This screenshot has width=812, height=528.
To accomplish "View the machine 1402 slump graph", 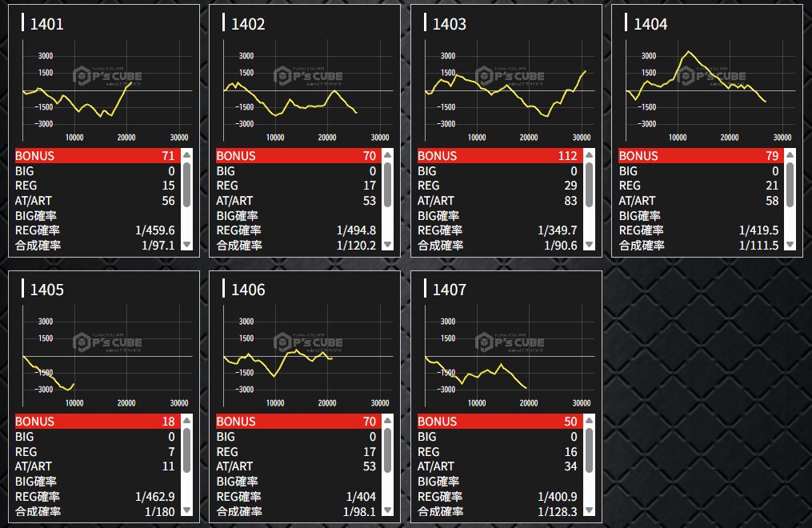I will pyautogui.click(x=304, y=90).
